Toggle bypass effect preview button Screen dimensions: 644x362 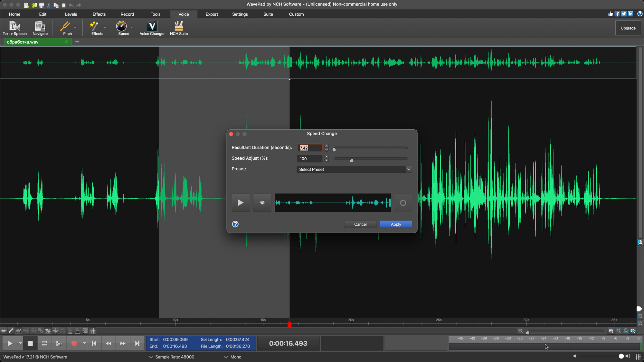(262, 203)
